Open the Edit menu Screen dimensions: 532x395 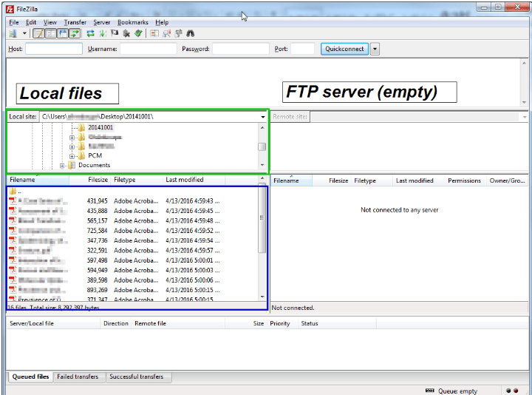coord(31,22)
